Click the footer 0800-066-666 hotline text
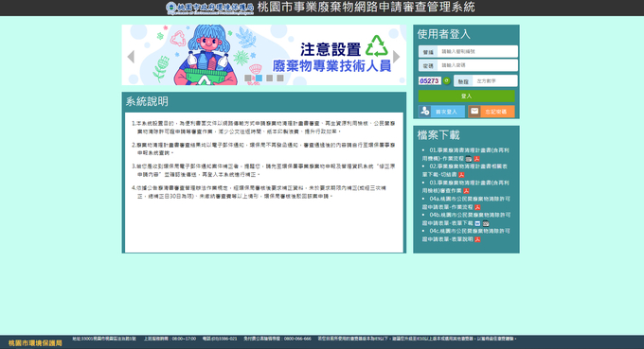644x349 pixels. point(277,339)
